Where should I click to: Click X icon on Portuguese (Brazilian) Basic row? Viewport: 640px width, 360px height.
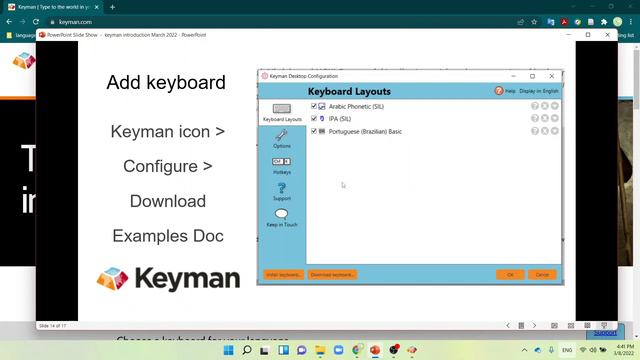544,131
